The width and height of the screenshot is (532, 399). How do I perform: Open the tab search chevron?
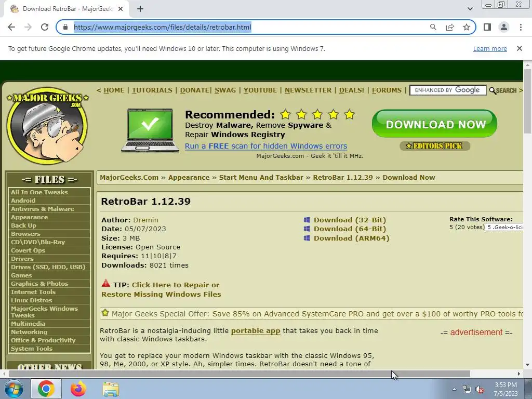pyautogui.click(x=470, y=9)
